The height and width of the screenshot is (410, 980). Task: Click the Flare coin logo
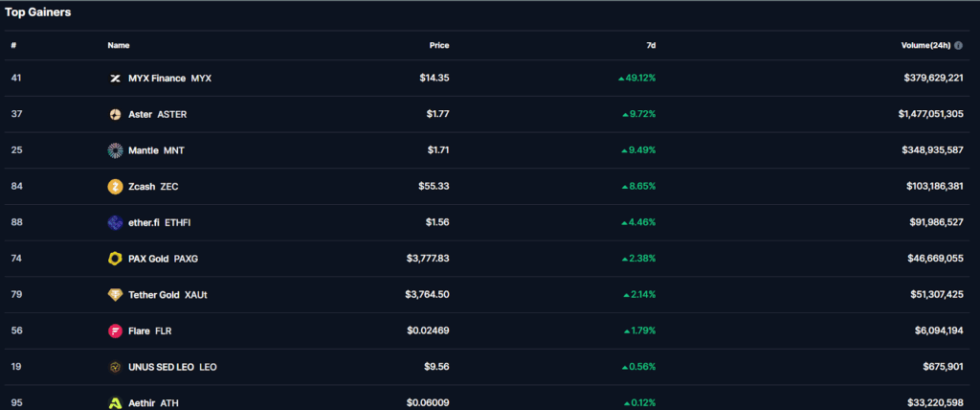(x=115, y=330)
